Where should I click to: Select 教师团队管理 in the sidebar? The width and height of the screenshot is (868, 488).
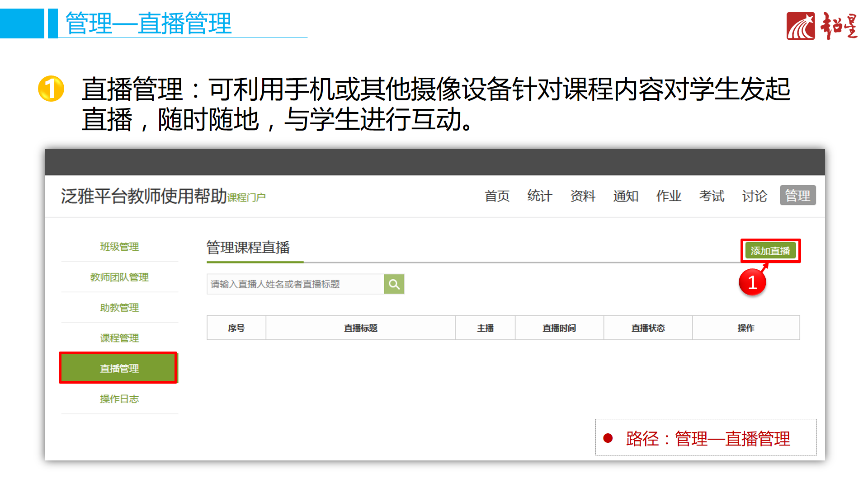point(119,277)
